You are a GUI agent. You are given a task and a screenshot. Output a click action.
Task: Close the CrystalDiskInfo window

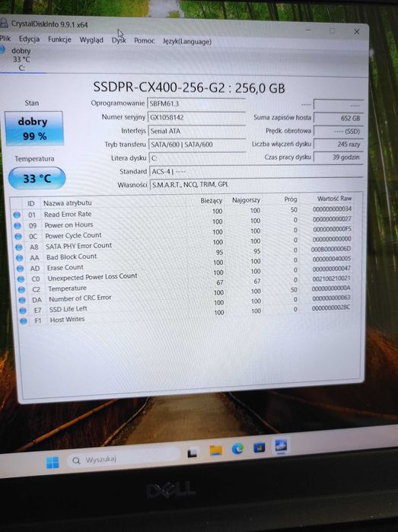pyautogui.click(x=357, y=31)
